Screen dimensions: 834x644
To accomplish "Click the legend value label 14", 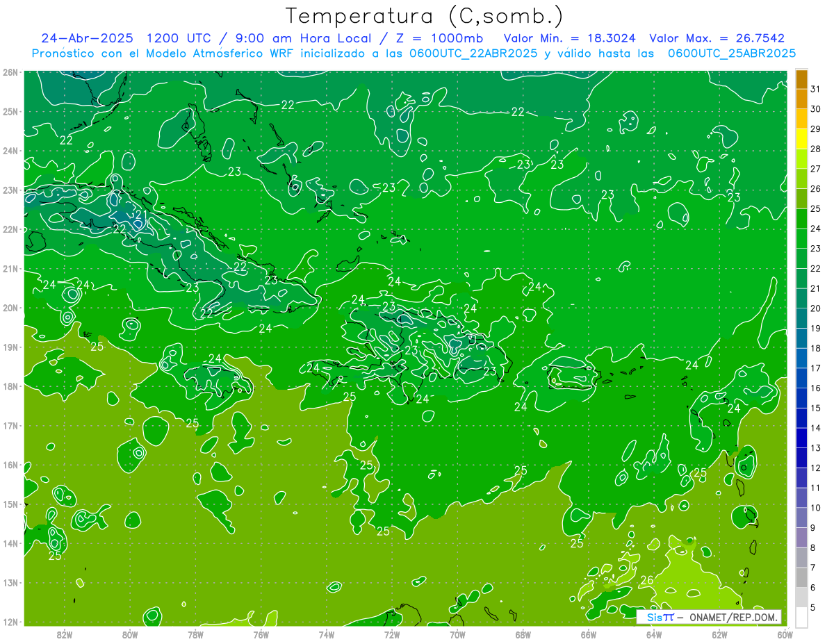I will (816, 428).
